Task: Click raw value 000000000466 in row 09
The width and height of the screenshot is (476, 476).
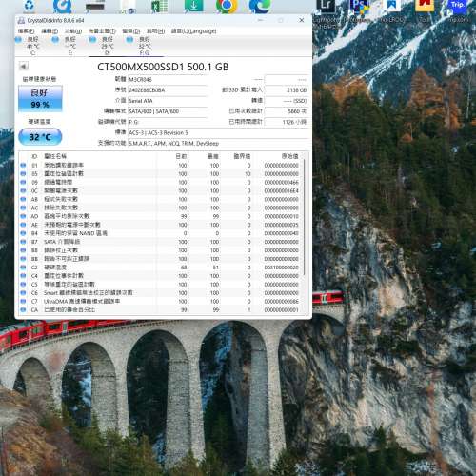Action: [281, 182]
